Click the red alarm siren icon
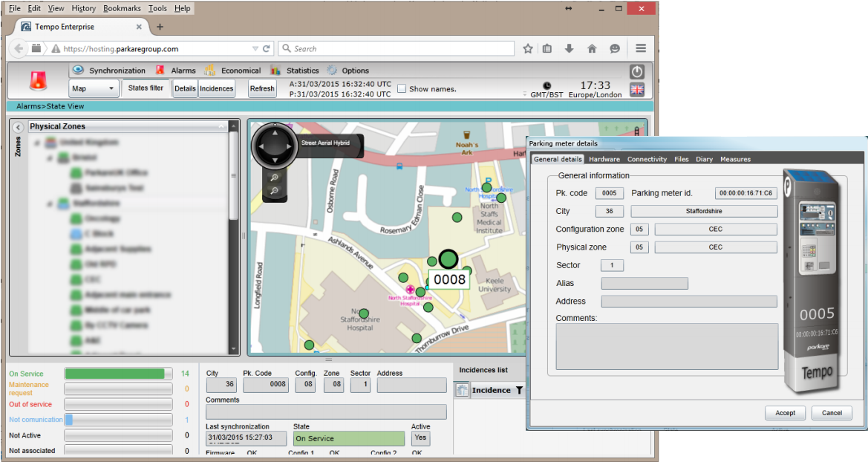This screenshot has width=868, height=462. (x=38, y=81)
